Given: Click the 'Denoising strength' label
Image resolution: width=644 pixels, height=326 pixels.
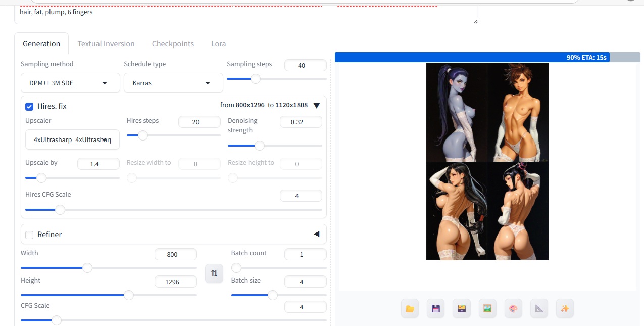Looking at the screenshot, I should [242, 125].
